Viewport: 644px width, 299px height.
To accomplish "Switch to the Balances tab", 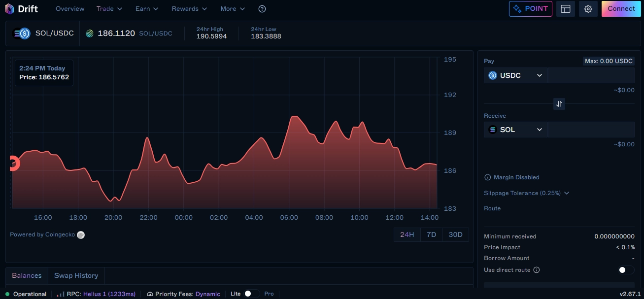I will 27,276.
